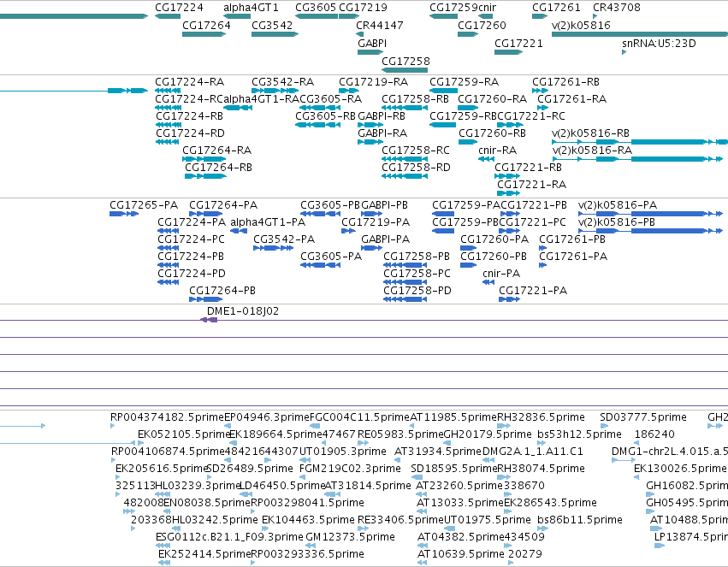This screenshot has height=567, width=728.
Task: Click the AT10639.5prime EST label
Action: (460, 554)
